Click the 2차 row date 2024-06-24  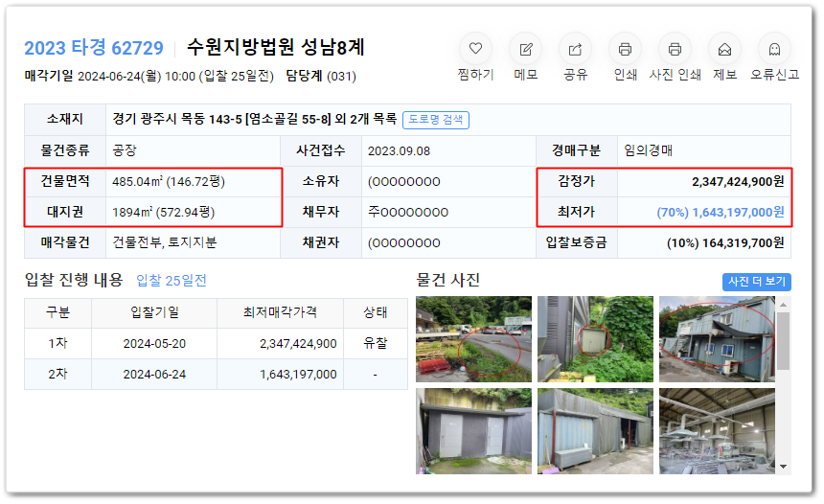coord(154,375)
